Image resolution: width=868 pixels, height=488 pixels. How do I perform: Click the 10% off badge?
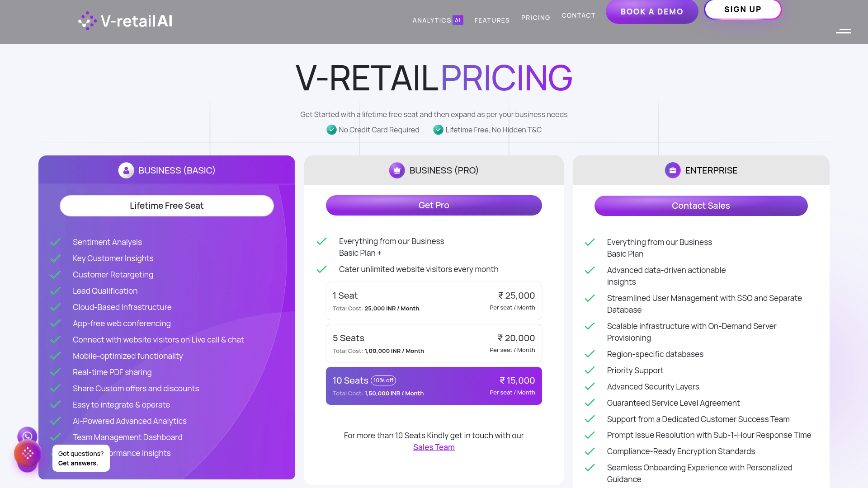383,380
